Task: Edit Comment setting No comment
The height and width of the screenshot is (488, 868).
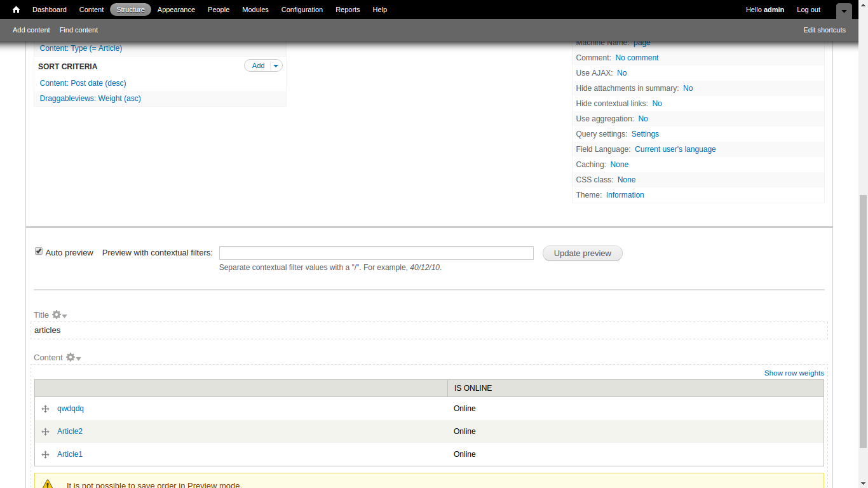Action: pos(637,58)
